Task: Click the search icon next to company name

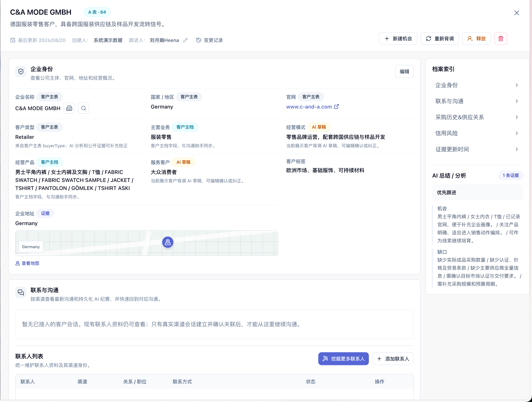Action: 83,108
